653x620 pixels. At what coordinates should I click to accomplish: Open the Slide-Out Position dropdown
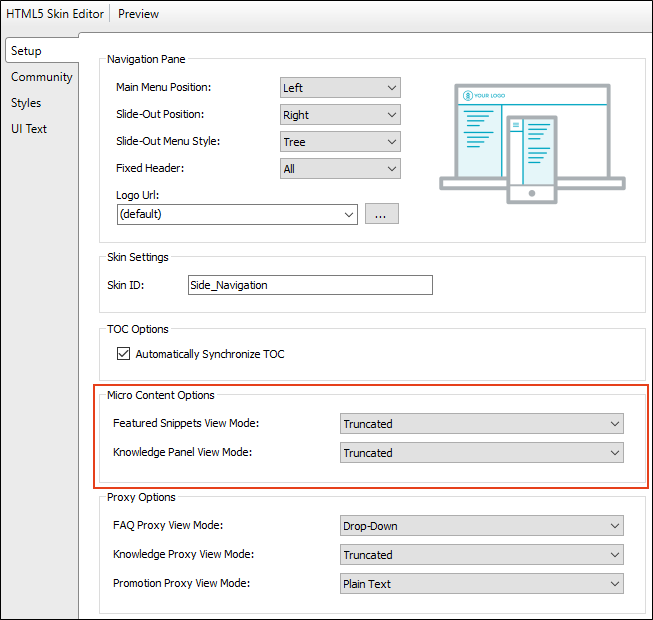[x=340, y=115]
